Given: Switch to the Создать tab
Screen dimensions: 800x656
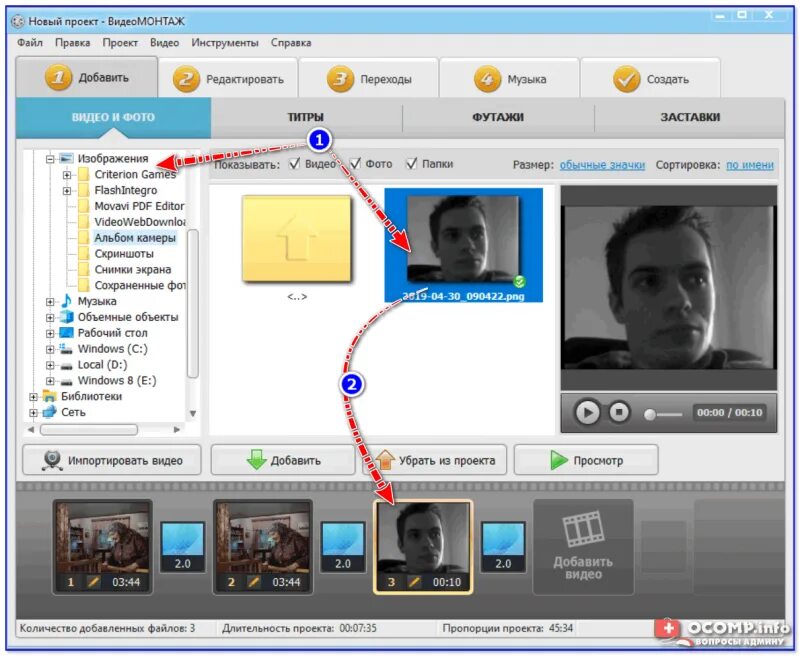Looking at the screenshot, I should coord(651,79).
